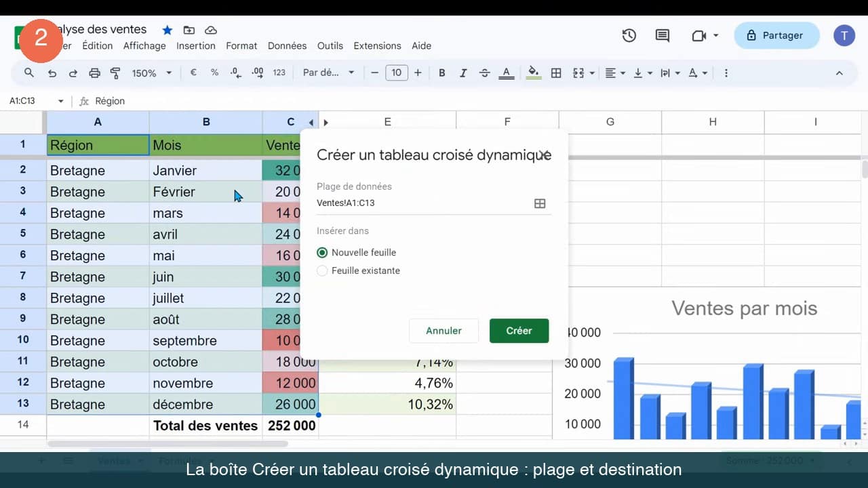Click the Partager share button
Viewport: 868px width, 488px height.
776,35
